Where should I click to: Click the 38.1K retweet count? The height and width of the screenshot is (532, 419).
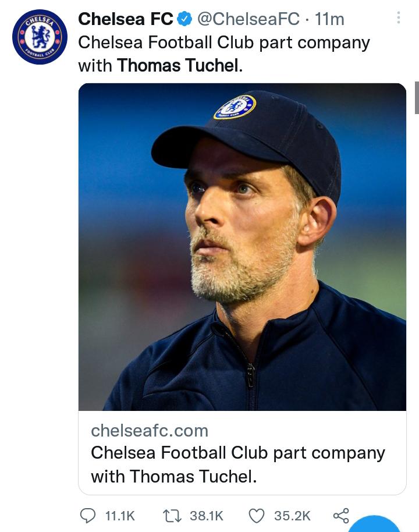(x=207, y=516)
